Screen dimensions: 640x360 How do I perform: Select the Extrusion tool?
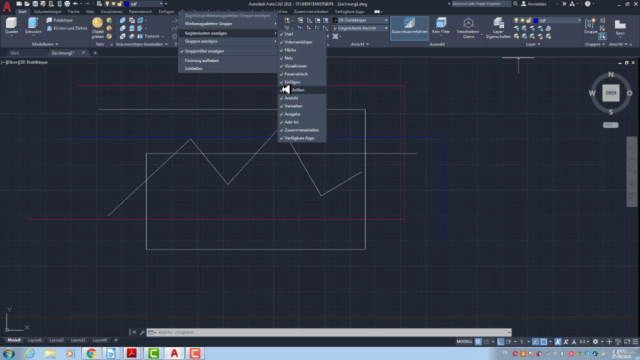coord(33,26)
